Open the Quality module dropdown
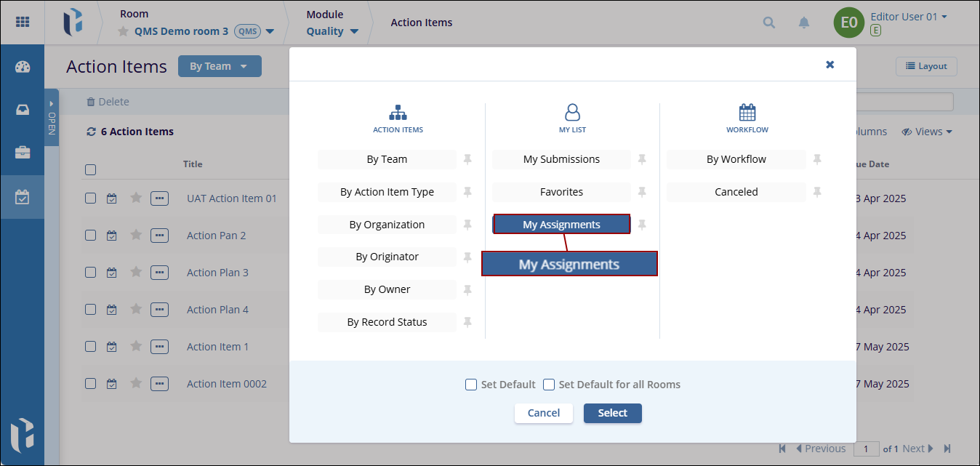 coord(354,31)
